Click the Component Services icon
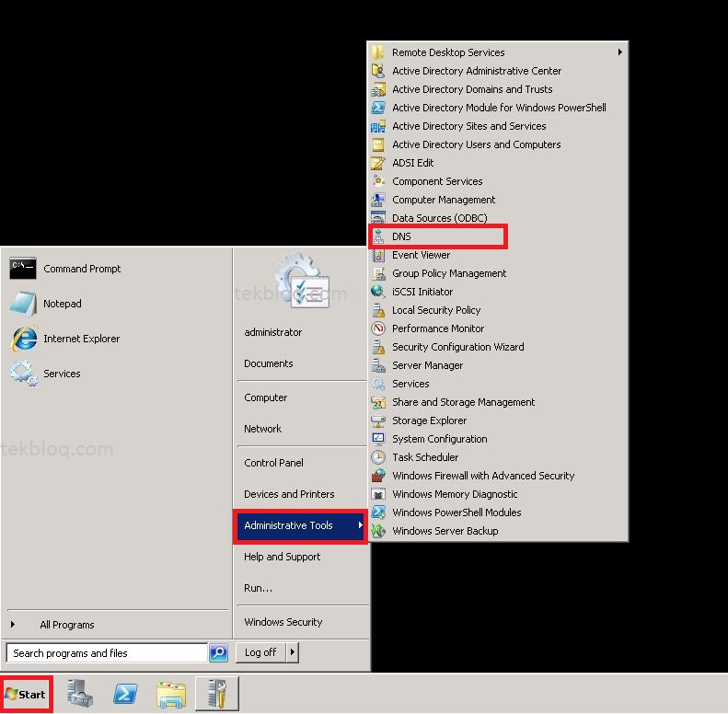 [x=378, y=181]
